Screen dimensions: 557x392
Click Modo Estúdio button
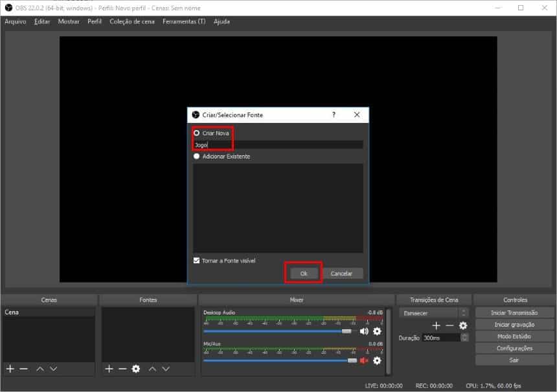point(514,336)
